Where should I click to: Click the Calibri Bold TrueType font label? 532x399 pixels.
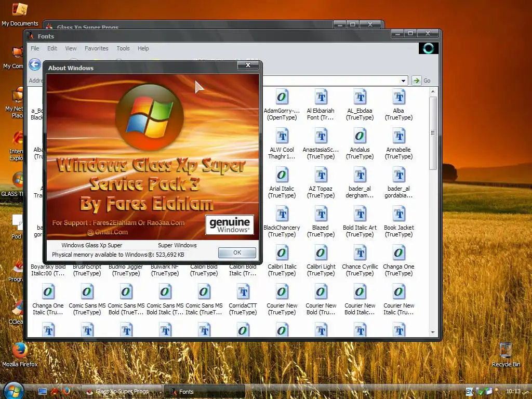click(x=204, y=270)
